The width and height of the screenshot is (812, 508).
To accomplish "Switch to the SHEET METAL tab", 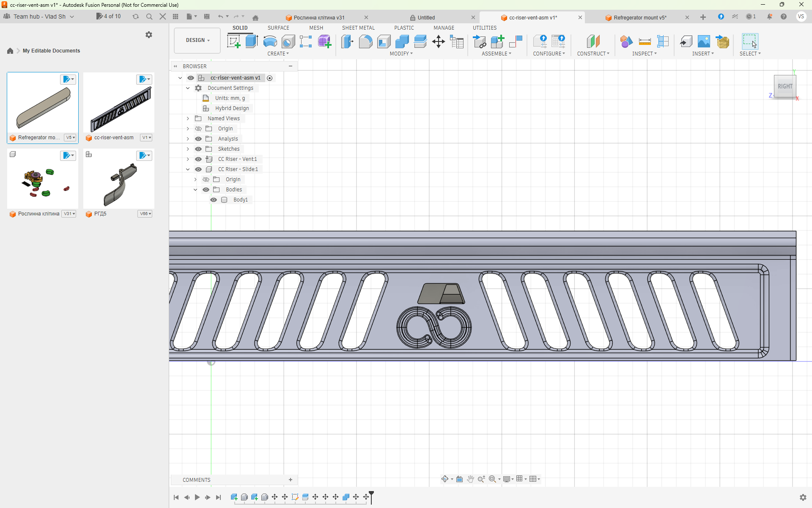I will (358, 28).
